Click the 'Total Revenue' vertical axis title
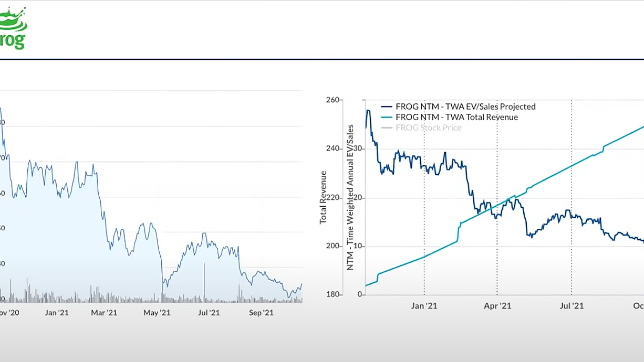 [323, 197]
